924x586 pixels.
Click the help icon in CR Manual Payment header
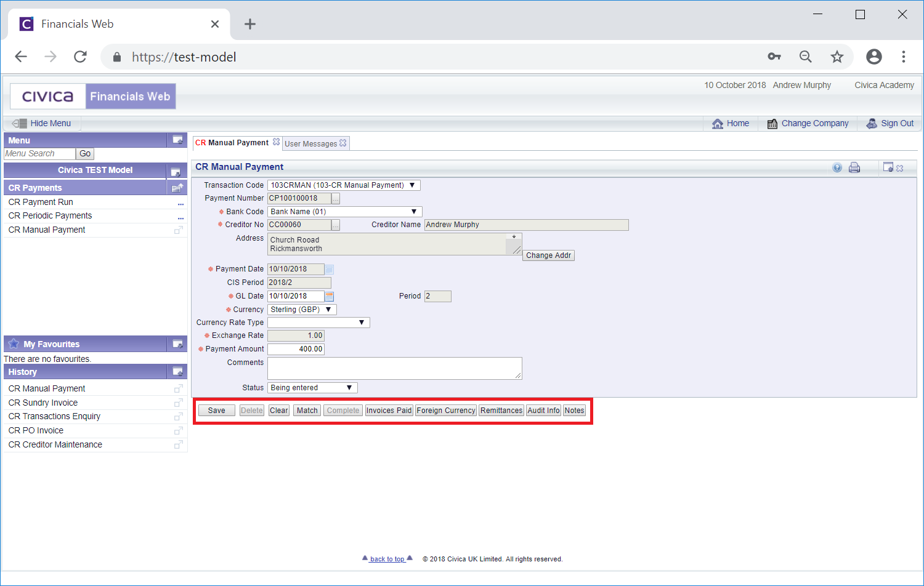[837, 167]
